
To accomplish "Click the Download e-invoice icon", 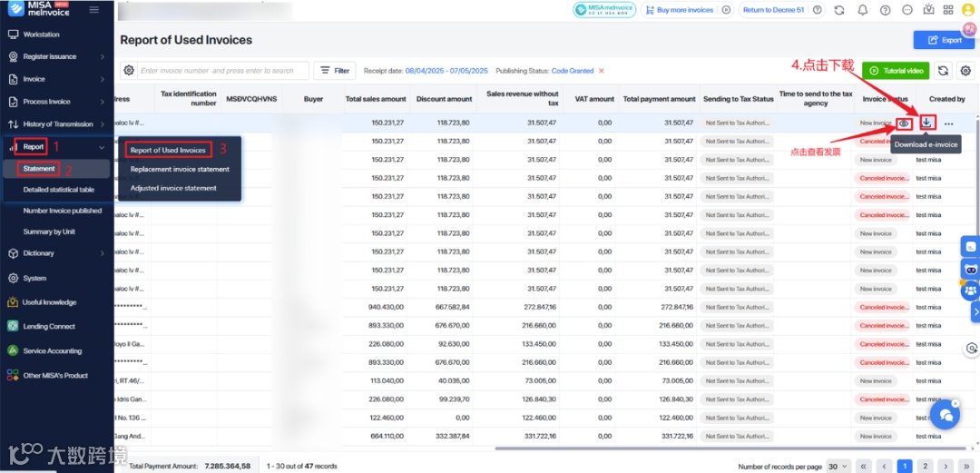I will (x=926, y=123).
